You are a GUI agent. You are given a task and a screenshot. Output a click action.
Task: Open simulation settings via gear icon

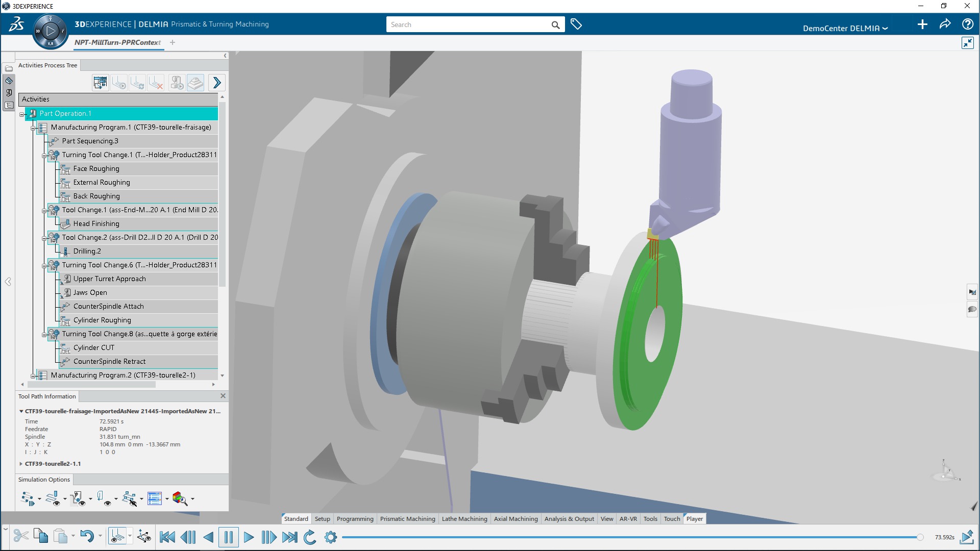(x=331, y=537)
